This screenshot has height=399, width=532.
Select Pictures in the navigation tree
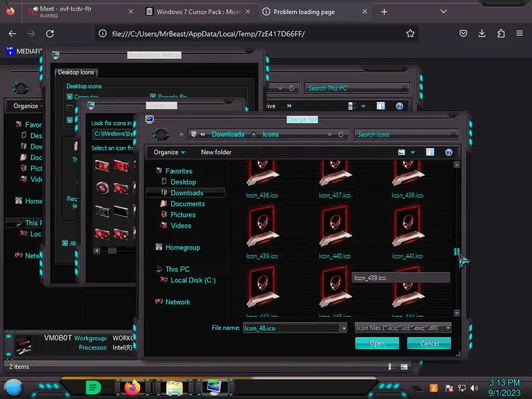pos(183,215)
